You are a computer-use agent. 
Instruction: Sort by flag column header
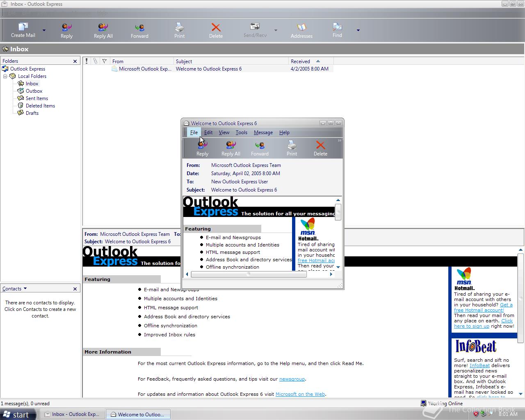[105, 61]
